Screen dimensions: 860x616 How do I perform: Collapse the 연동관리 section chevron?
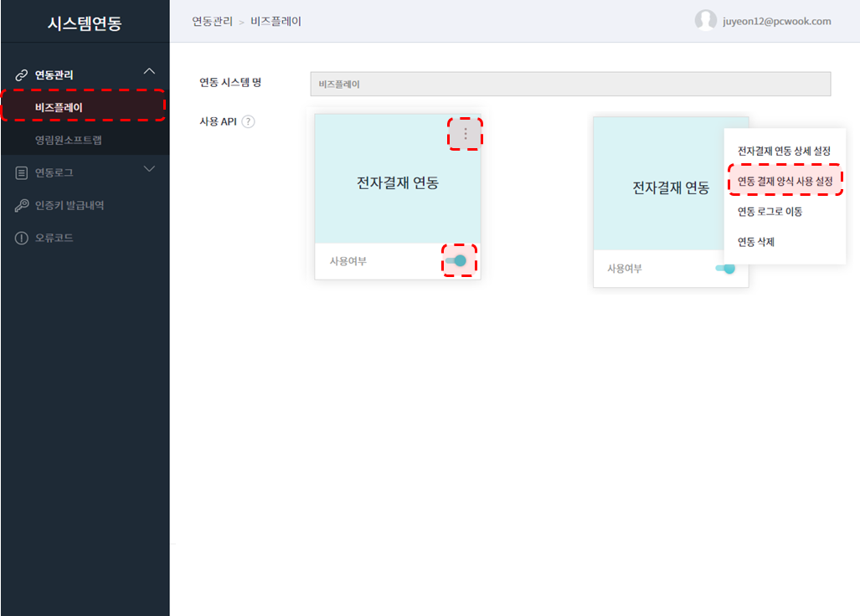click(150, 72)
